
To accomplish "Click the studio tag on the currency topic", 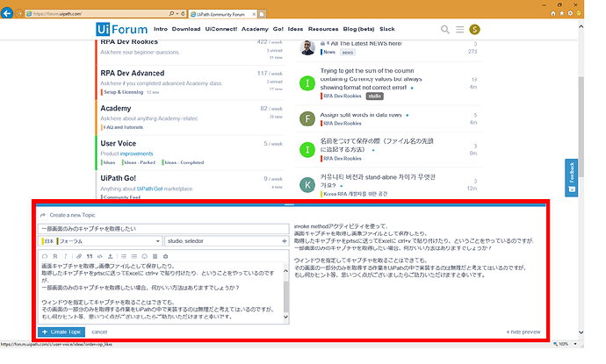I will (x=374, y=96).
